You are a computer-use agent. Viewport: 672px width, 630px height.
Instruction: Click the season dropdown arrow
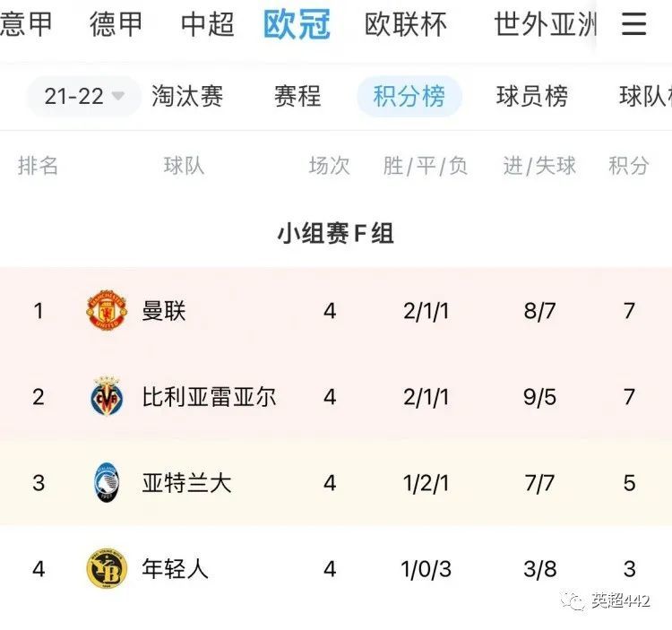tap(118, 96)
